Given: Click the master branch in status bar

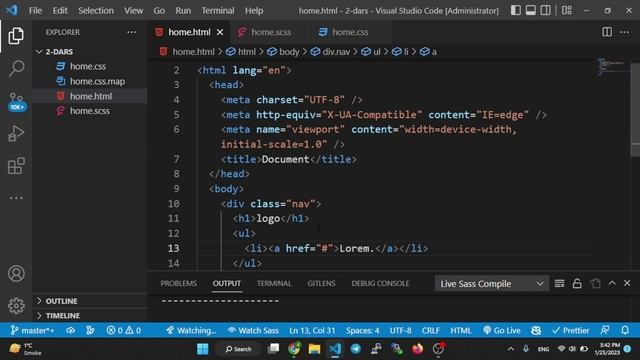Looking at the screenshot, I should pyautogui.click(x=32, y=330).
